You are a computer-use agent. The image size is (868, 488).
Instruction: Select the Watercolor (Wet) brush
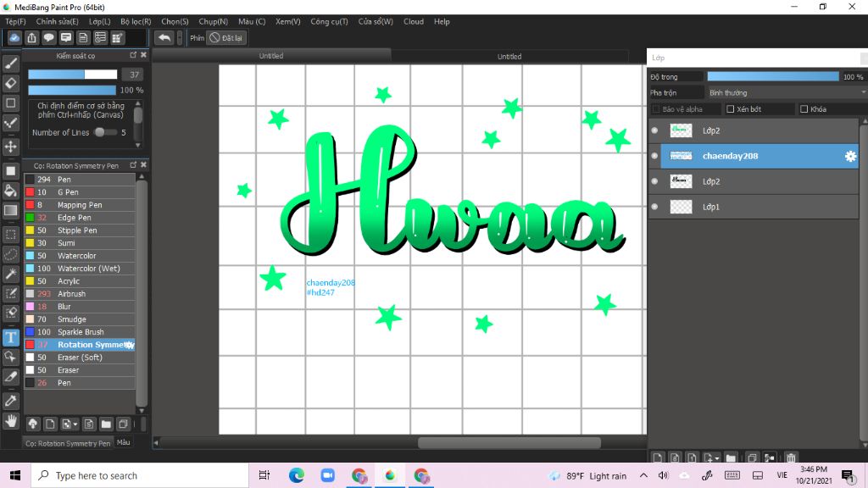tap(80, 269)
